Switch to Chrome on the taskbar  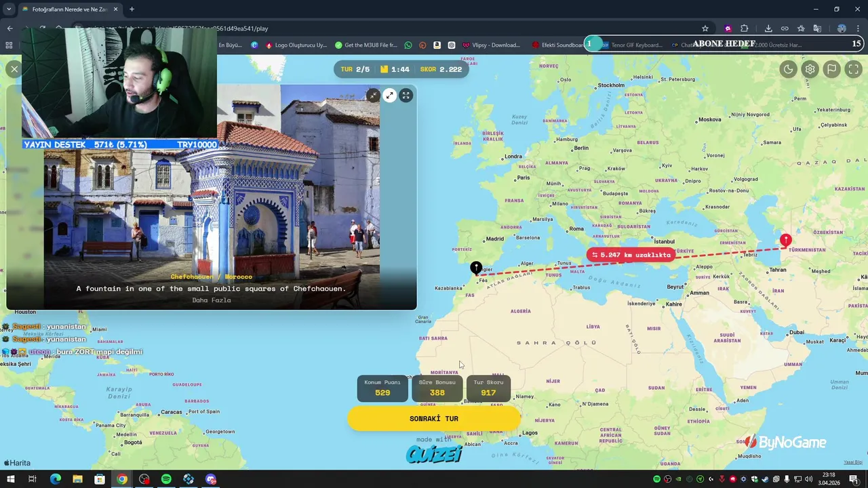click(x=121, y=479)
